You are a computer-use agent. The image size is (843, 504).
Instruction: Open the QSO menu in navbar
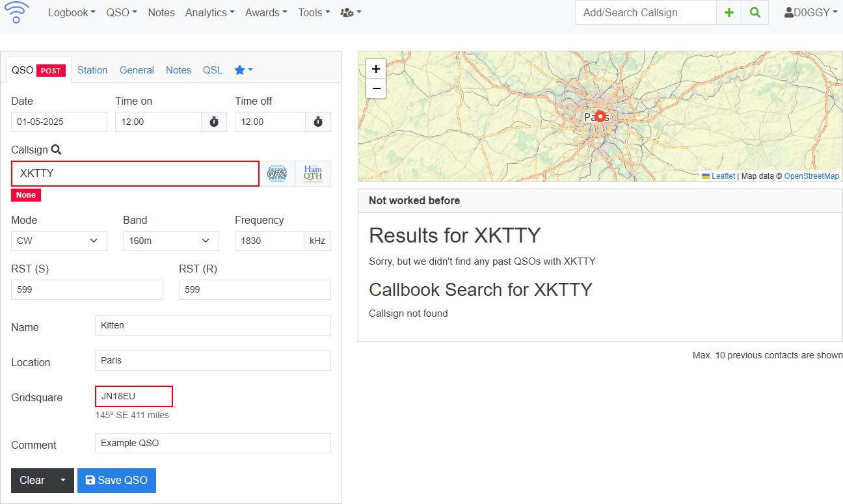pos(122,12)
